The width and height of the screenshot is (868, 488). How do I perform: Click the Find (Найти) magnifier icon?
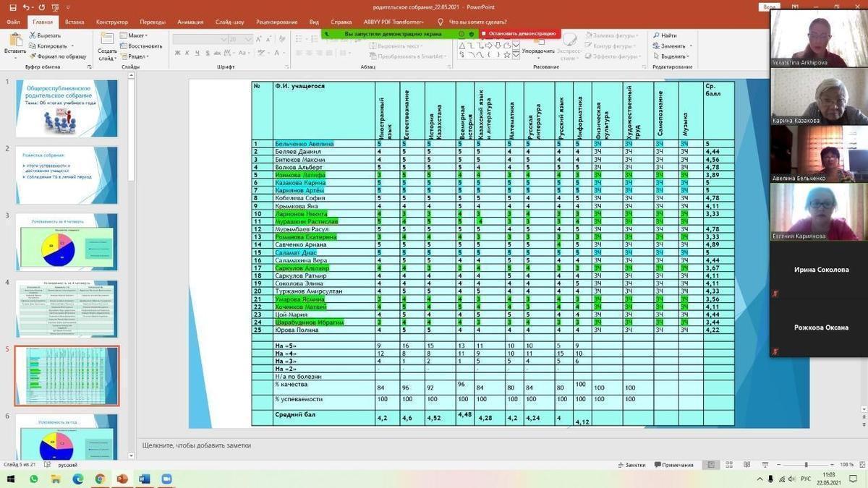[655, 35]
